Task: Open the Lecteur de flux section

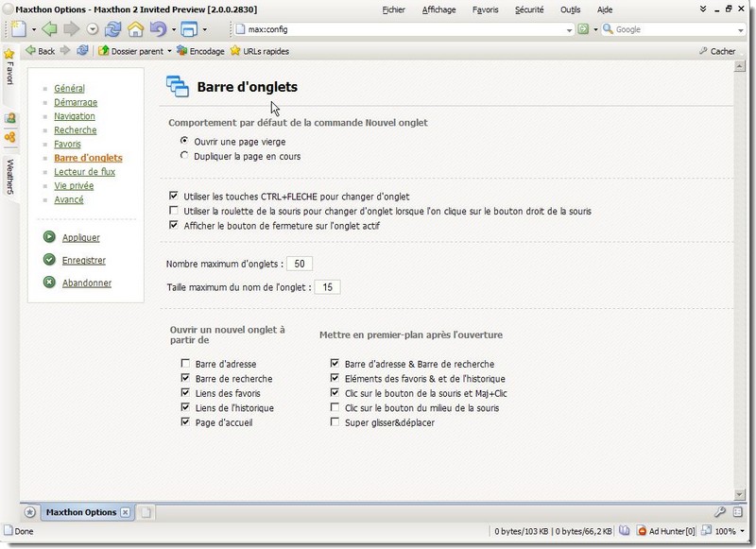Action: (x=84, y=172)
